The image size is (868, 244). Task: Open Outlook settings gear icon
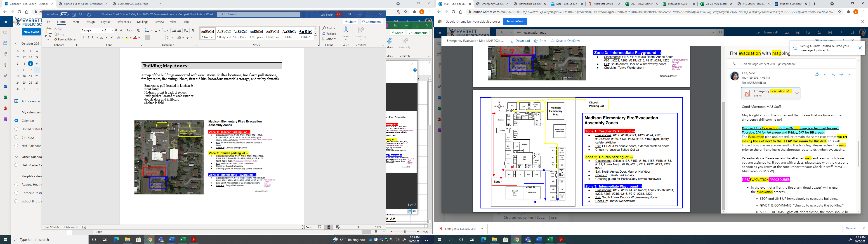[x=830, y=33]
